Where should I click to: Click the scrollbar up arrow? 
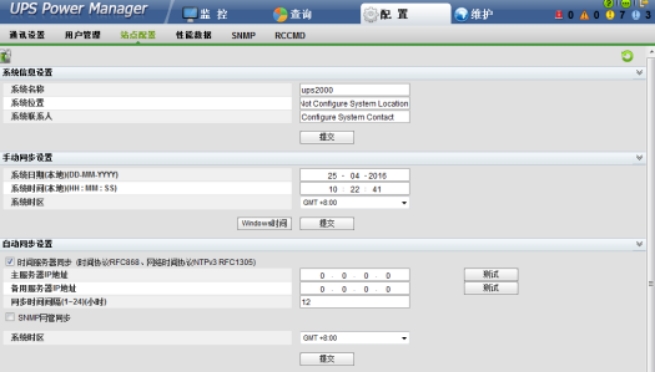tap(651, 52)
